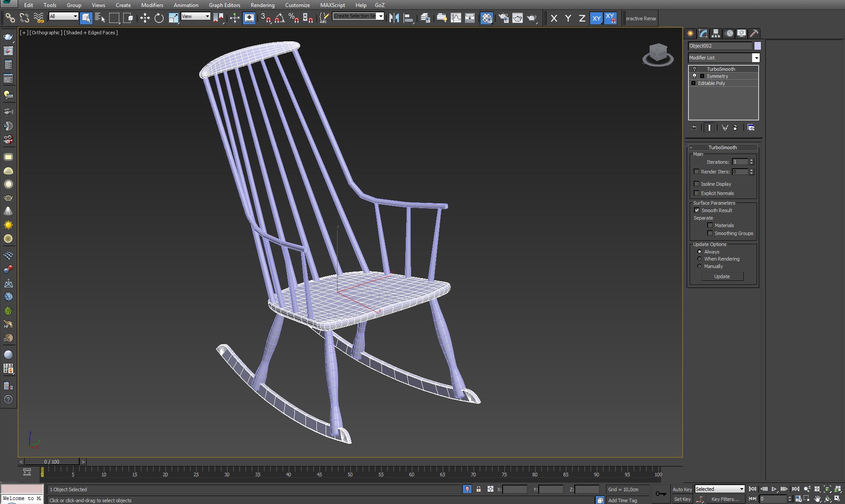The width and height of the screenshot is (845, 504).
Task: Open the Material Editor icon
Action: [487, 18]
